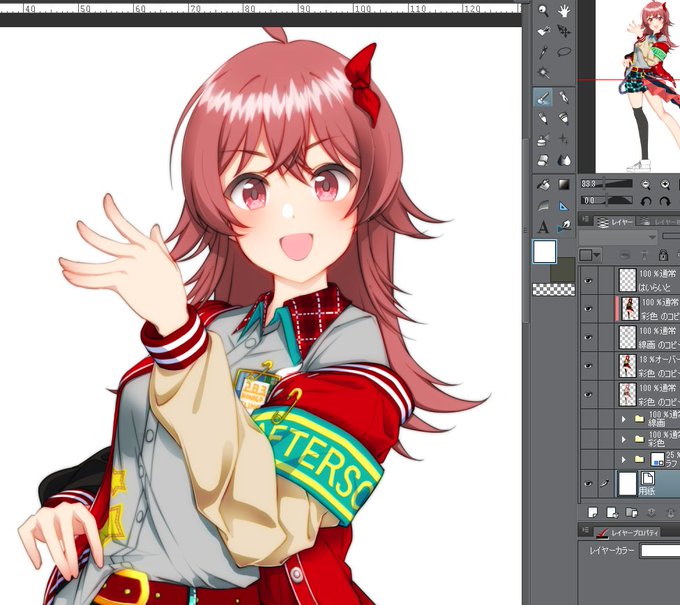
Task: Select the lasso selection area tool
Action: (564, 52)
